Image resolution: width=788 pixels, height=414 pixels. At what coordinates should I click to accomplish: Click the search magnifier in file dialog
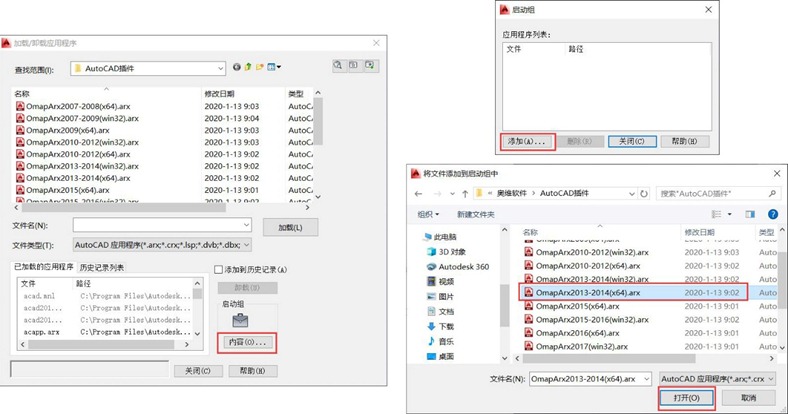point(772,193)
